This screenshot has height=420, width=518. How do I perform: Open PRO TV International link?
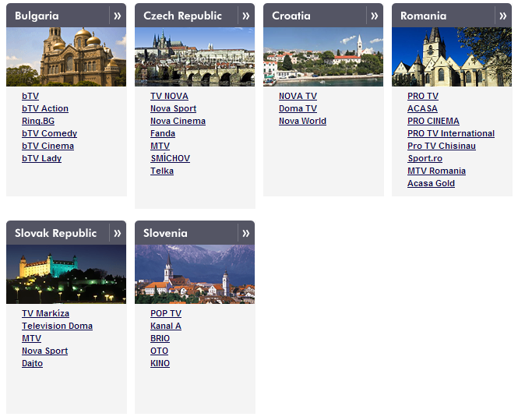[450, 133]
